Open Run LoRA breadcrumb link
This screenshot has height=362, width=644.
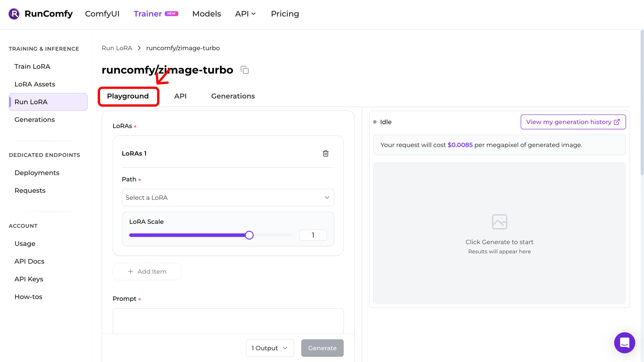click(x=117, y=48)
